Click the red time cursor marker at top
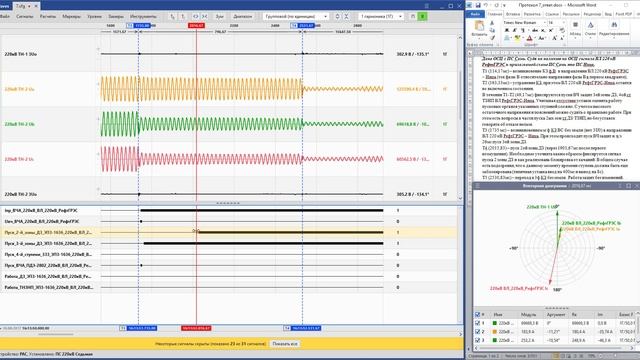The image size is (640, 360). [x=196, y=25]
